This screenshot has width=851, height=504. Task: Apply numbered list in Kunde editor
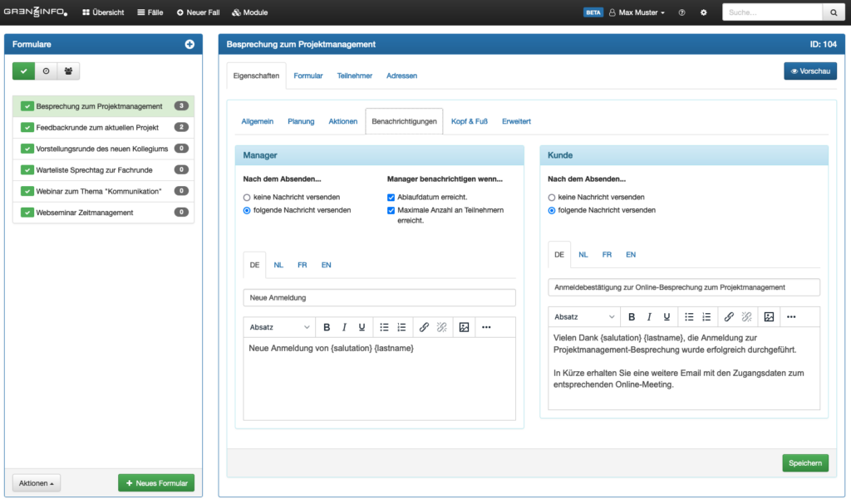click(706, 316)
